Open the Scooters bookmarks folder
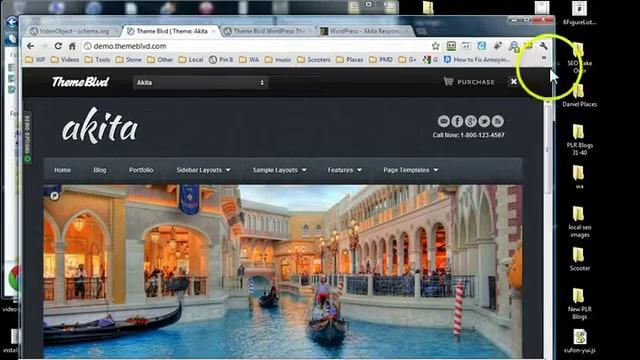The width and height of the screenshot is (640, 360). coord(314,60)
